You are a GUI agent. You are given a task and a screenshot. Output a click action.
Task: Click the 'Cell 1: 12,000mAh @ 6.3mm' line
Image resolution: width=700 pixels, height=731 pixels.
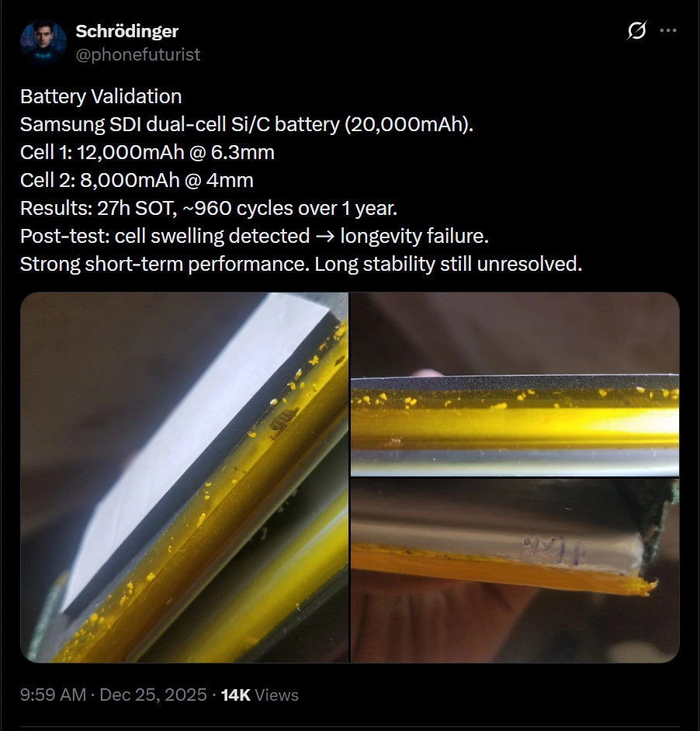click(x=147, y=152)
